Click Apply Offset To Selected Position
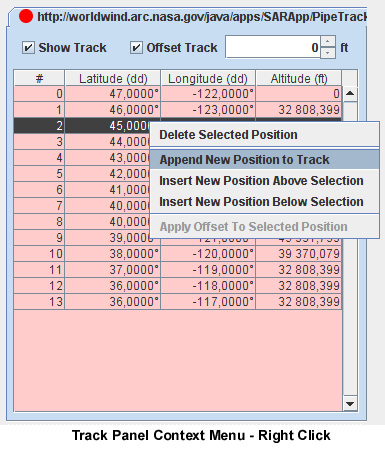Viewport: 385px width, 449px height. (265, 227)
